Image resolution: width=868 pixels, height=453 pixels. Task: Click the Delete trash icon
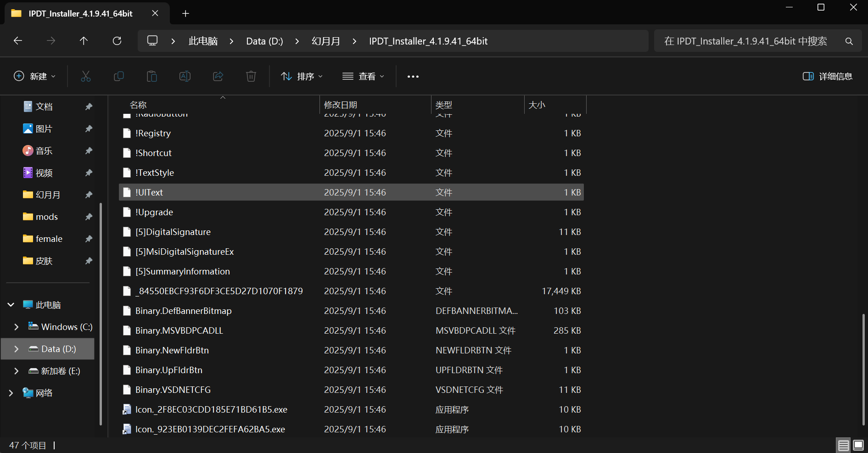251,76
